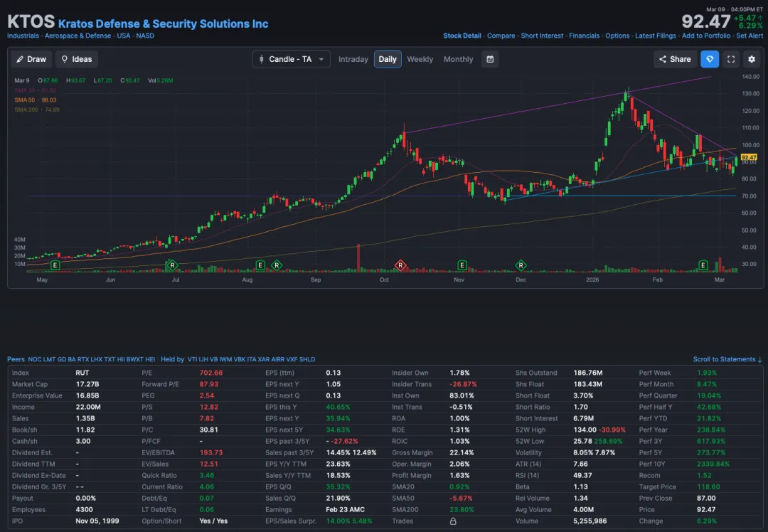Open the holder ETF SHLD
768x532 pixels.
pos(307,359)
